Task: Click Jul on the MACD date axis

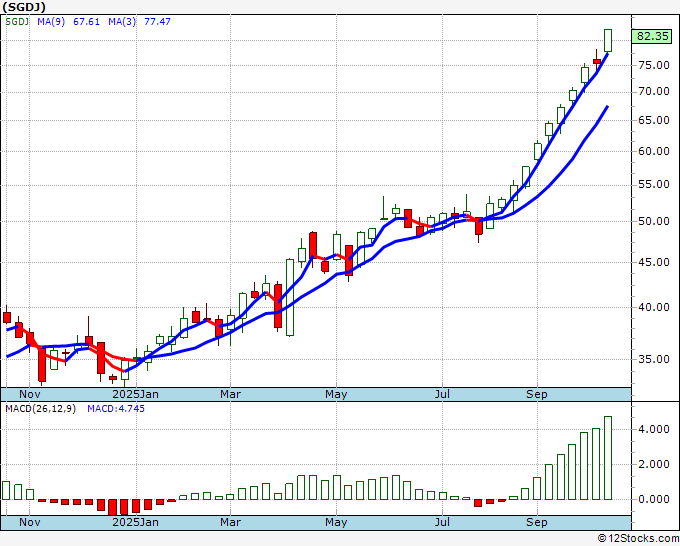Action: pyautogui.click(x=442, y=522)
